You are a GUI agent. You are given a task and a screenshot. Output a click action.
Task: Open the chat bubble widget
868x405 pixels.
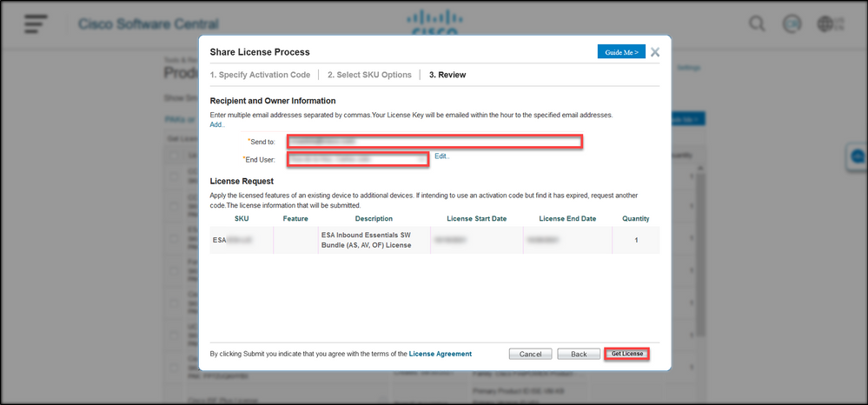point(858,156)
